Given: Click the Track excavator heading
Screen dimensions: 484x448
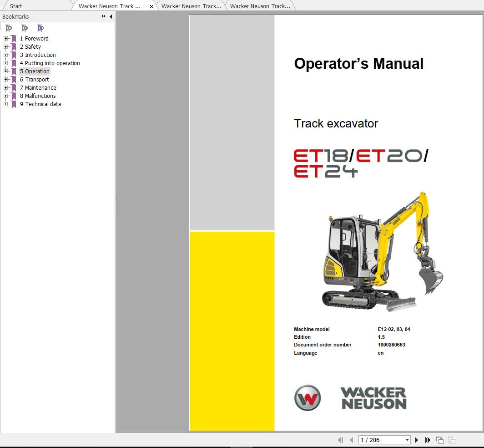Looking at the screenshot, I should (x=336, y=123).
